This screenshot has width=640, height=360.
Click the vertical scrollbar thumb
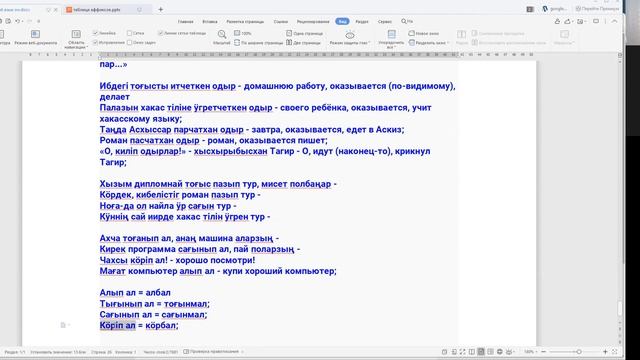click(x=620, y=309)
